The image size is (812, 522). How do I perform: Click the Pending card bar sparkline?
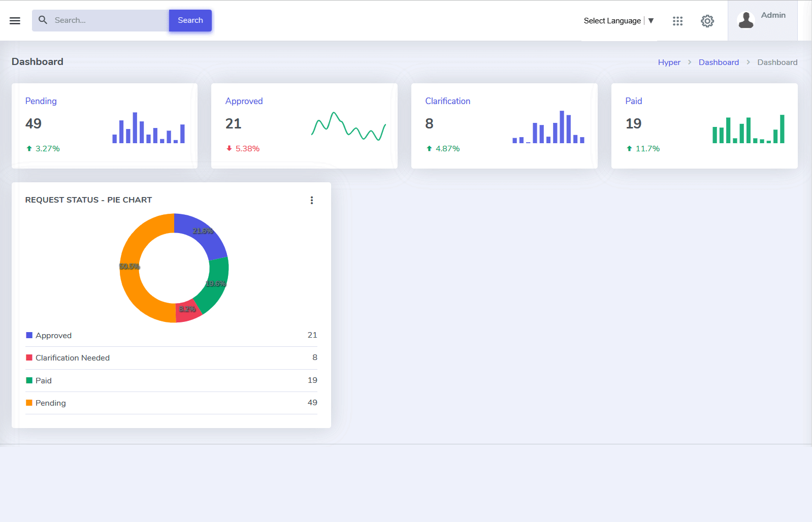coord(148,127)
